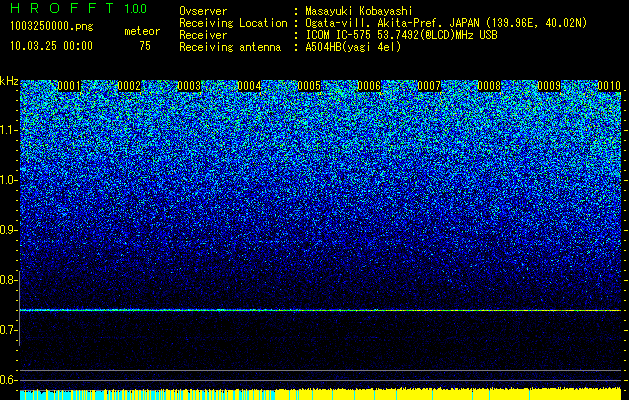This screenshot has height=400, width=629.
Task: Click the 1.1 kHz axis label
Action: pyautogui.click(x=9, y=130)
